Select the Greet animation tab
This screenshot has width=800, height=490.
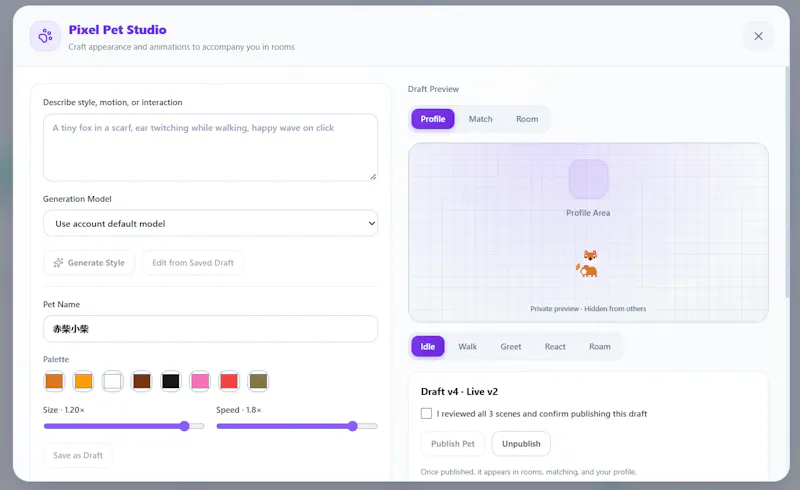click(x=511, y=347)
